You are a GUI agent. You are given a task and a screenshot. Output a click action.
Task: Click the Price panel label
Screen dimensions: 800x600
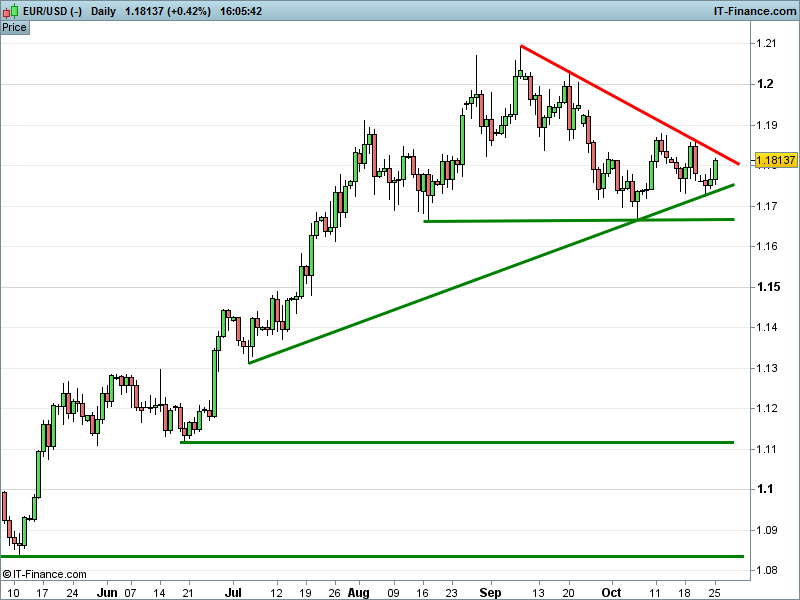[x=14, y=28]
